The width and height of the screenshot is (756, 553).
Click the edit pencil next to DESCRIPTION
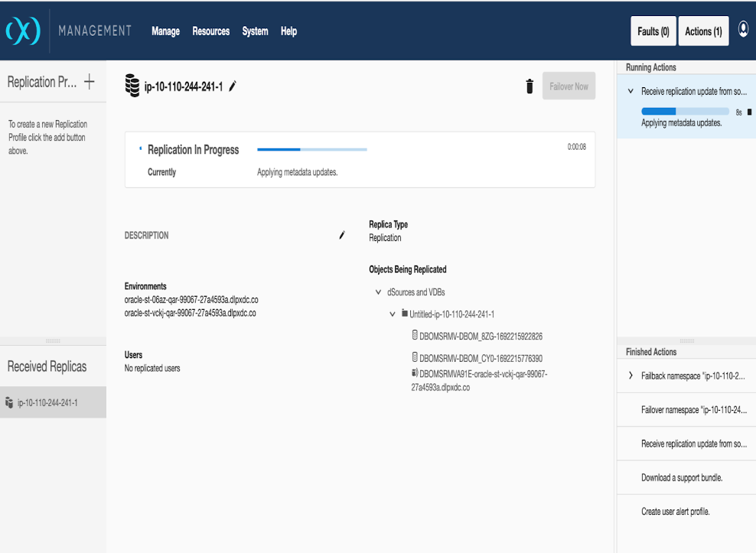(342, 236)
